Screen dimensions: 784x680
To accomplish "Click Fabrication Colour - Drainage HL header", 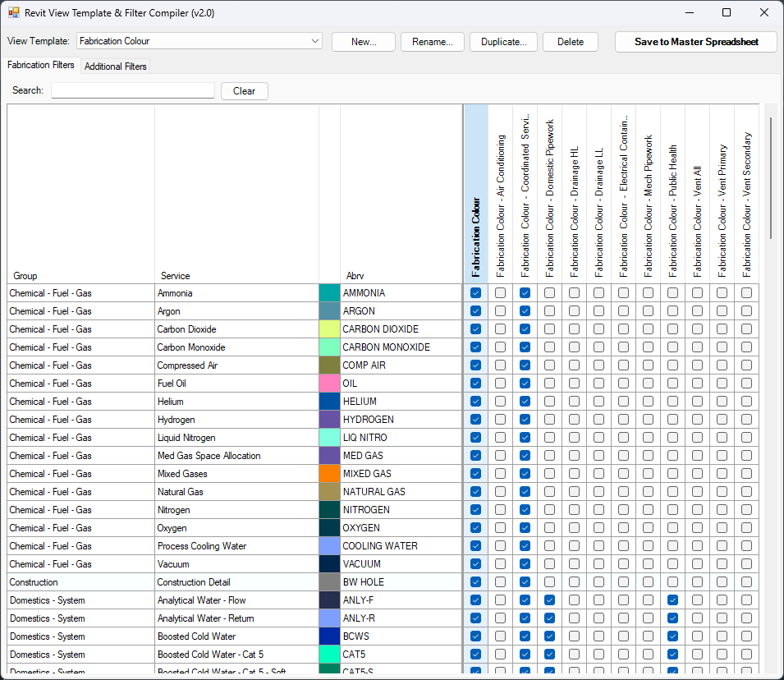I will [574, 194].
